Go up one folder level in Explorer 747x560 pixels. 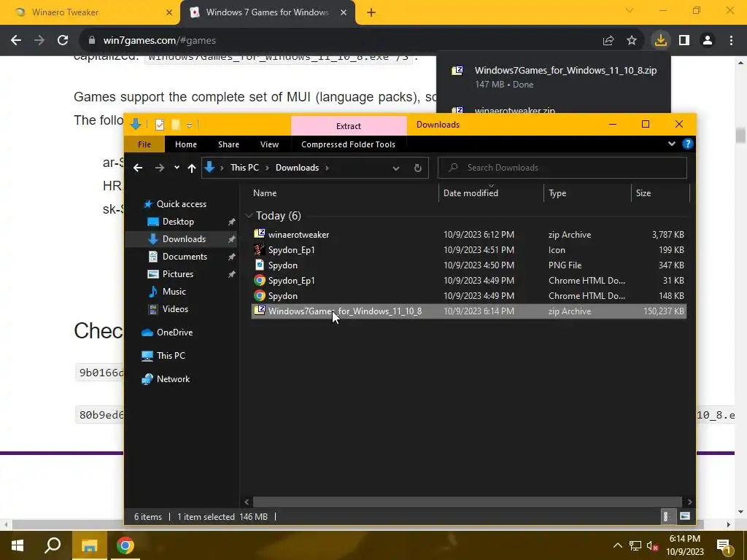coord(192,168)
